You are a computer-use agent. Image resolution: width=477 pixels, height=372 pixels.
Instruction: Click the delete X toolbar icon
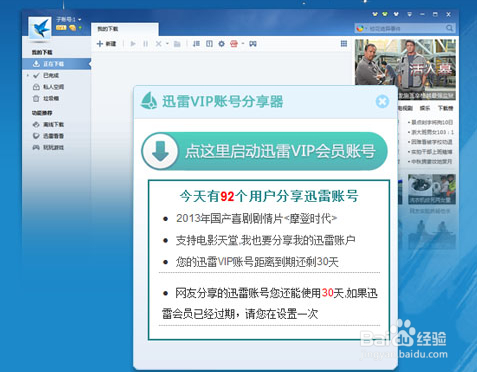[x=158, y=44]
